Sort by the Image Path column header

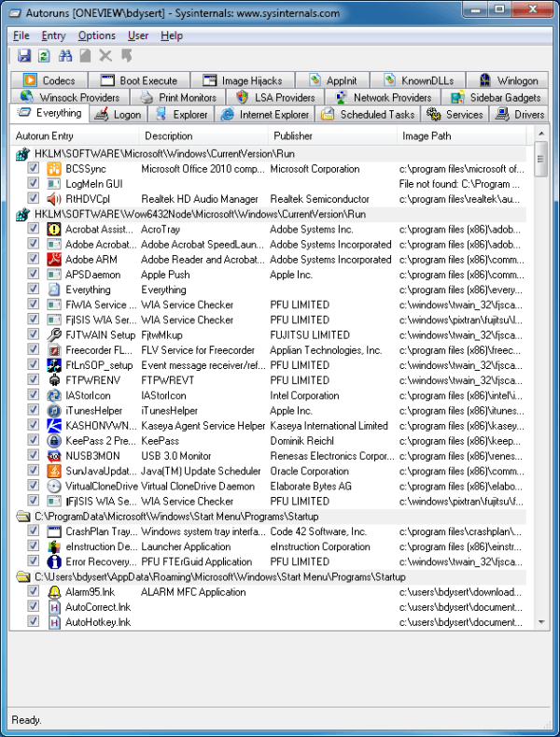point(462,135)
